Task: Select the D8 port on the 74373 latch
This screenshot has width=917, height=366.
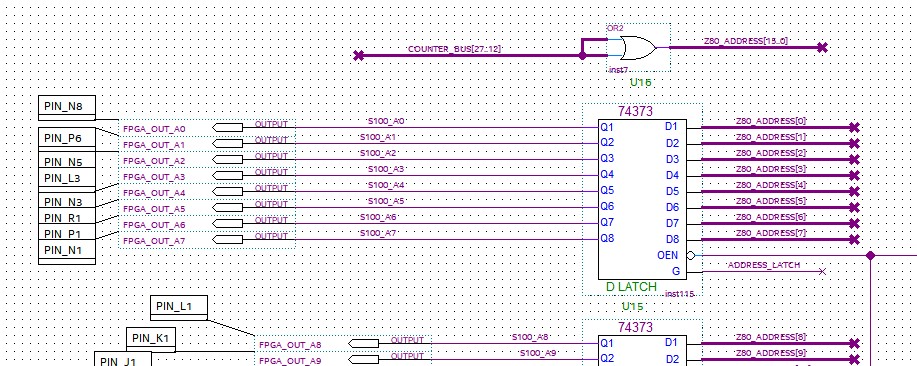Action: coord(672,239)
